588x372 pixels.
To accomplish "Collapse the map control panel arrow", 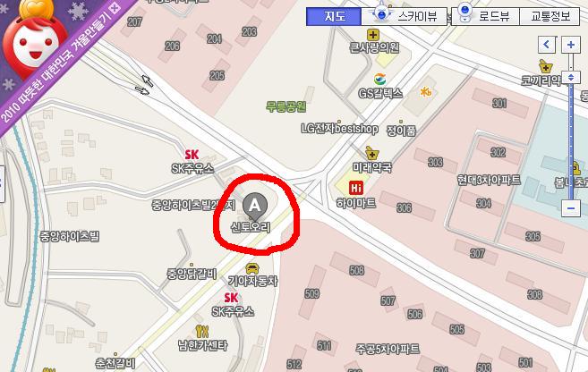I will point(547,45).
